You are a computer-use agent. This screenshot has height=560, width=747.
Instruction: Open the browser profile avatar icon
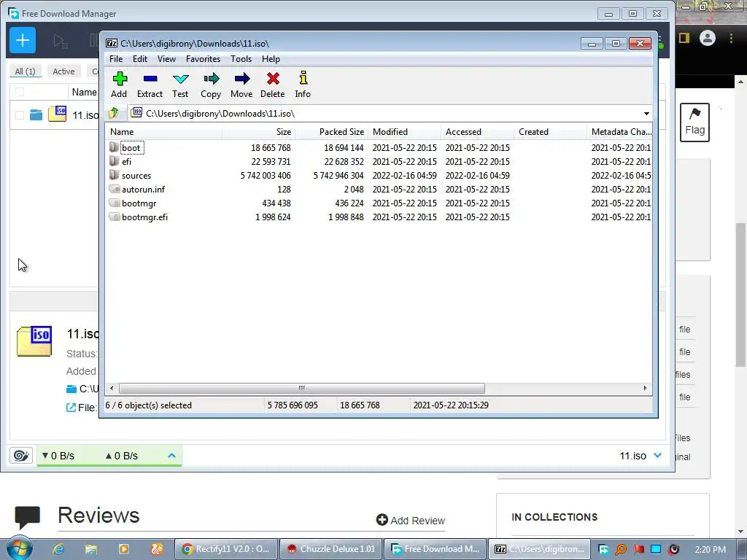[x=708, y=38]
